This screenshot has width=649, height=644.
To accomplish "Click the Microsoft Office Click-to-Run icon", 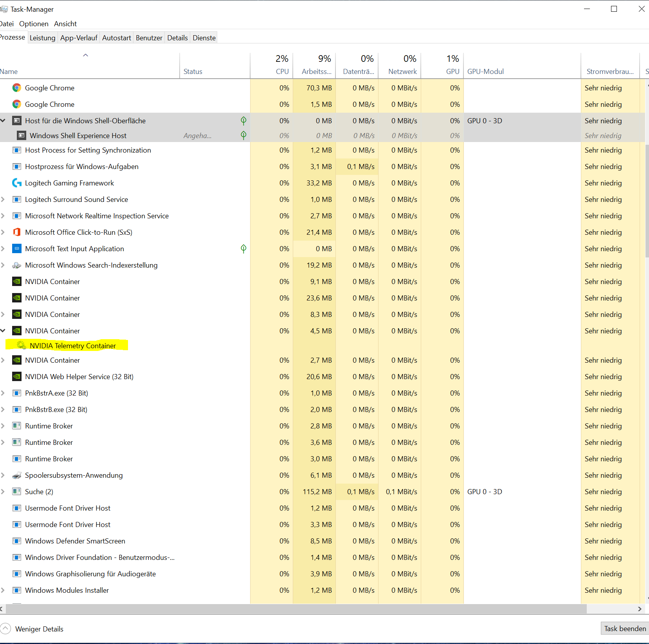I will click(x=16, y=232).
